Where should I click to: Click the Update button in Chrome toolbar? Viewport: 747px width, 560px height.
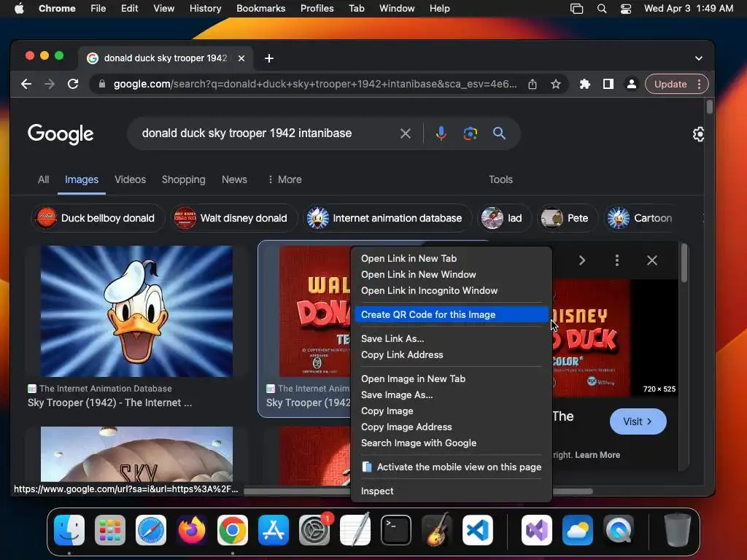click(670, 85)
